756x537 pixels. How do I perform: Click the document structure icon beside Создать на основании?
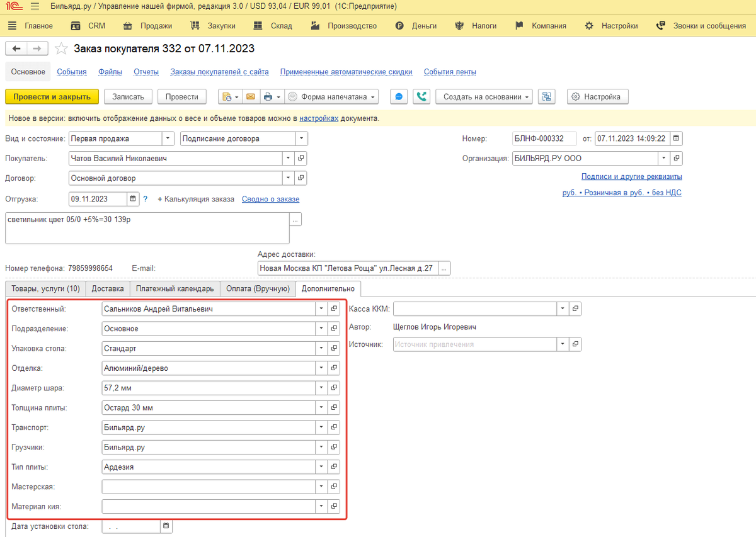pos(547,97)
